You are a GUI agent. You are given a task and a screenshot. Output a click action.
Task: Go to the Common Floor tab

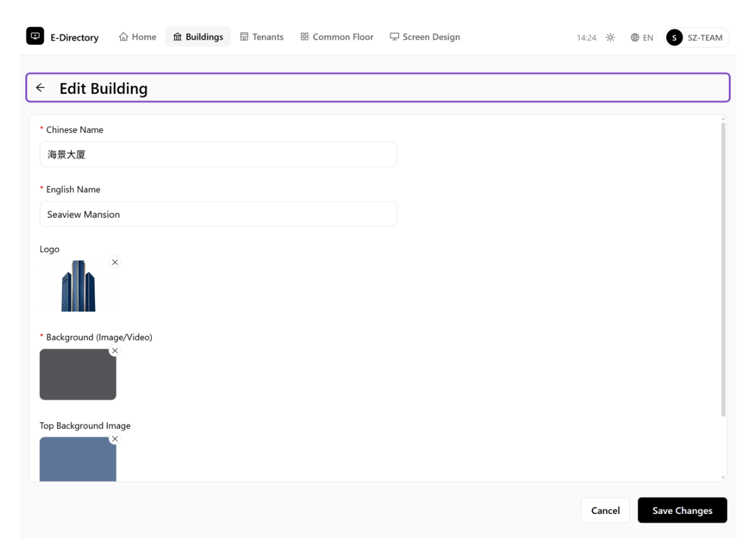click(x=337, y=37)
